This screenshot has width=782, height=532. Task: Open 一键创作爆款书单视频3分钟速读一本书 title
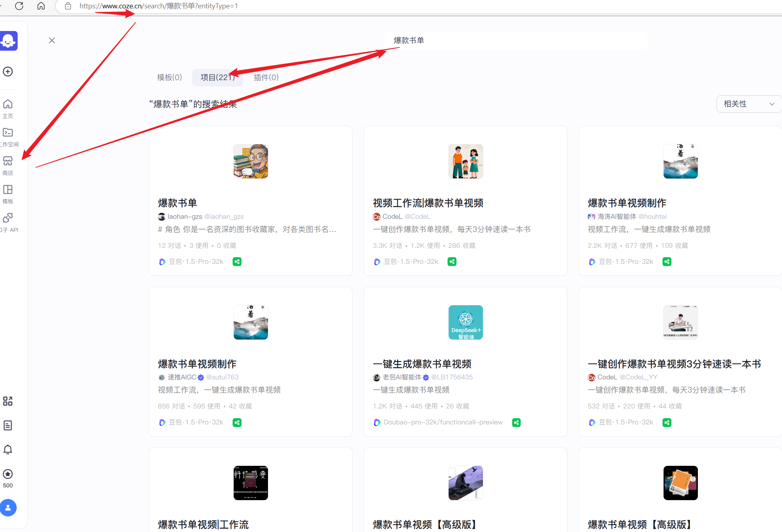674,364
